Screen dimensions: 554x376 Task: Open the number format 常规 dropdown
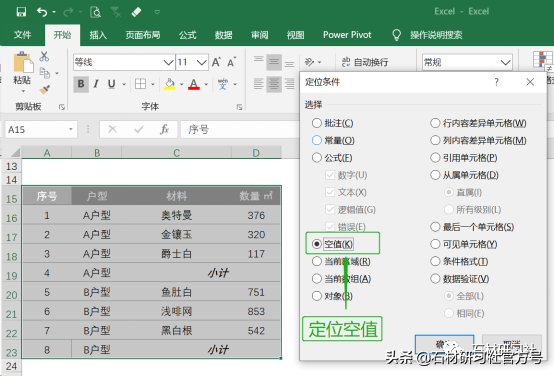coord(505,63)
